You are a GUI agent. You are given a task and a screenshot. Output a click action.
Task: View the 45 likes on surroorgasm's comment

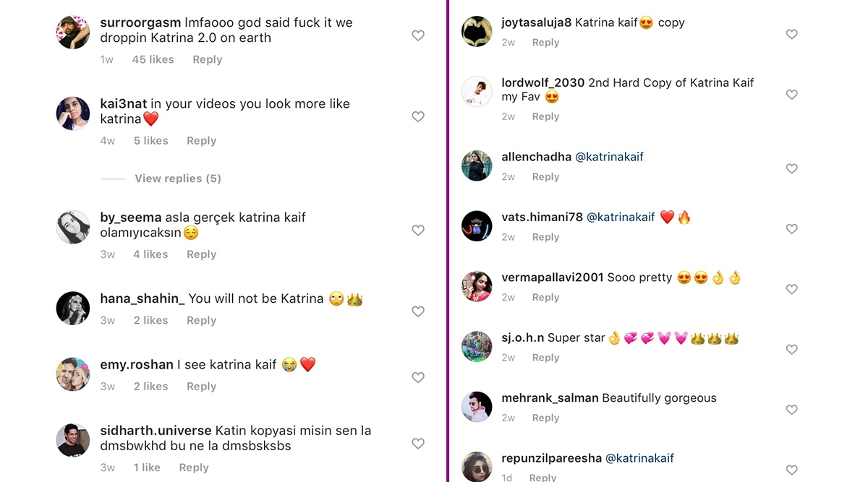[x=153, y=60]
